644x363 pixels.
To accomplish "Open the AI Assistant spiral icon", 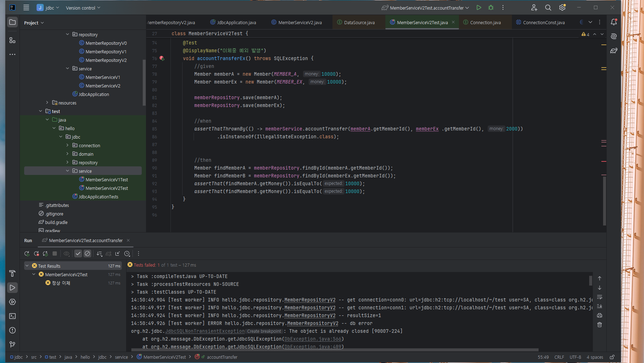I will (x=614, y=36).
